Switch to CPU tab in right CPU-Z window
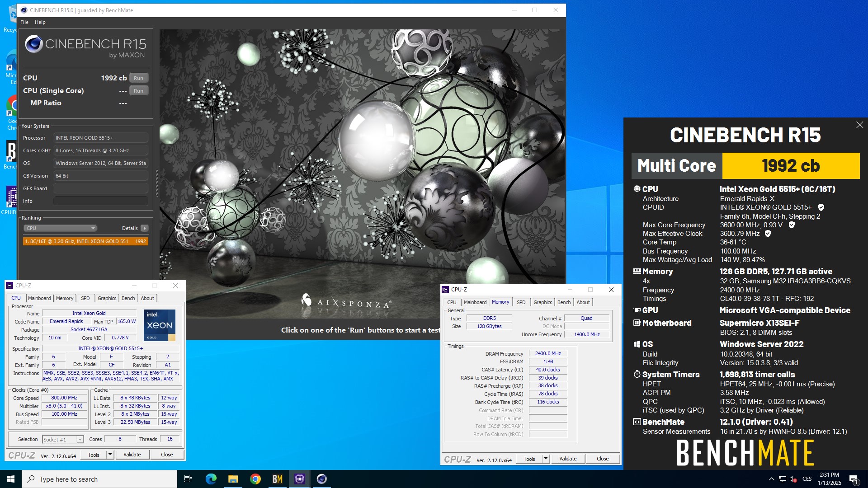The width and height of the screenshot is (868, 488). coord(452,302)
